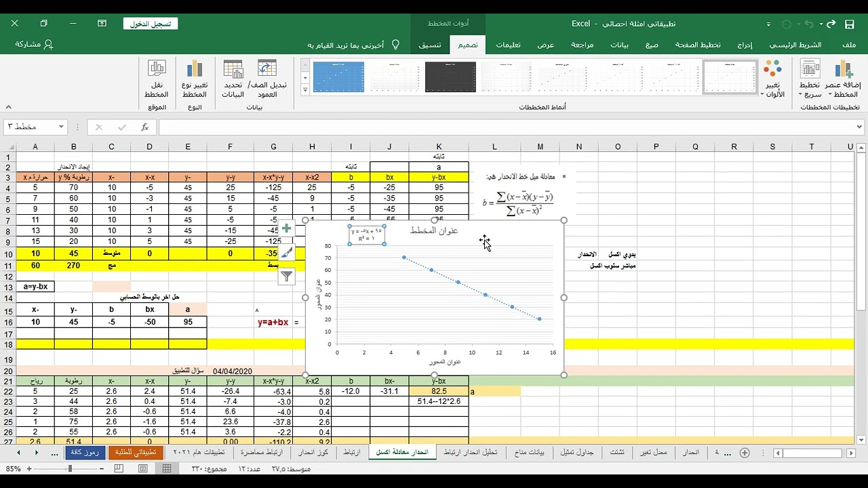
Task: Click the تغيير نوع المخطط chart type icon
Action: pyautogui.click(x=195, y=79)
